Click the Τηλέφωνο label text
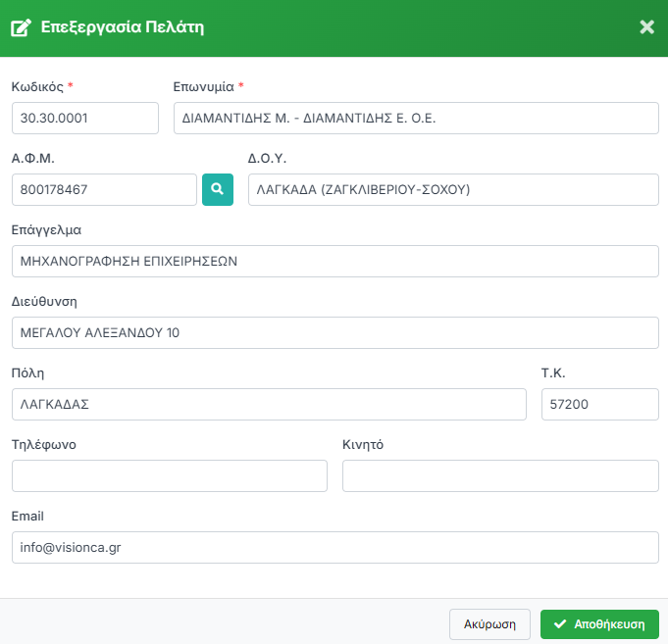Image resolution: width=668 pixels, height=644 pixels. (x=44, y=445)
